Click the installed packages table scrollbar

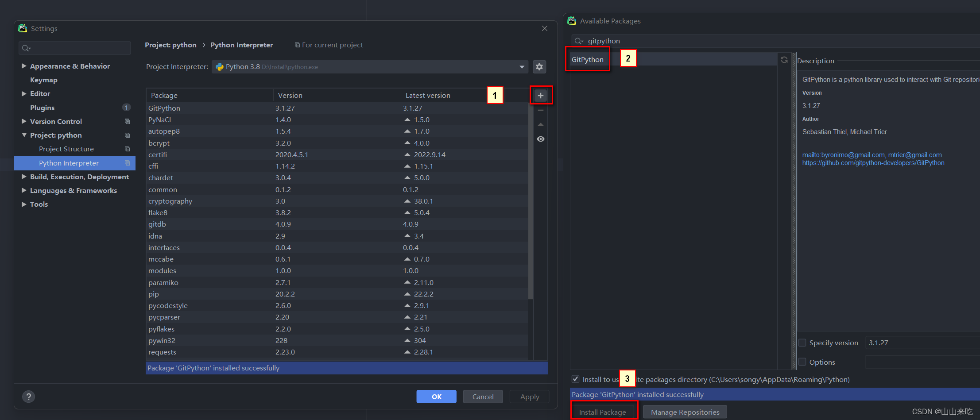pyautogui.click(x=531, y=201)
